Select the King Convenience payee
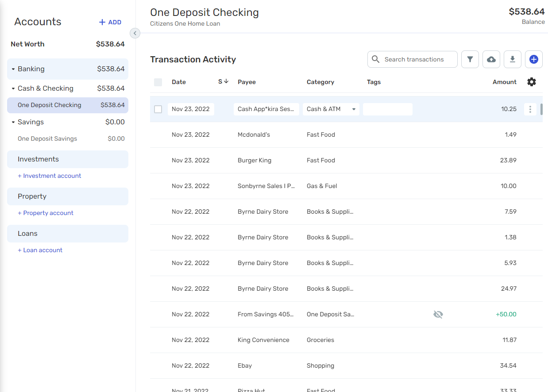The width and height of the screenshot is (548, 392). coord(263,340)
